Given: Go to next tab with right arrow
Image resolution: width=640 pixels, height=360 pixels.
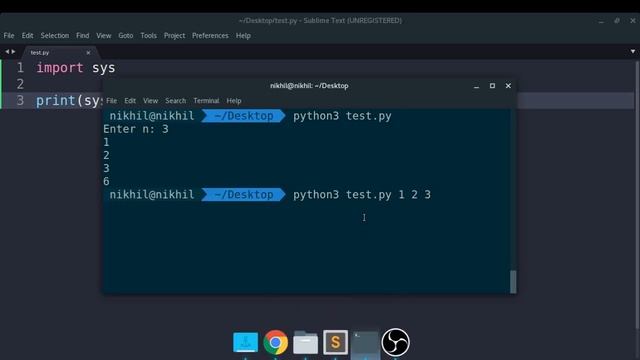Looking at the screenshot, I should click(x=13, y=52).
